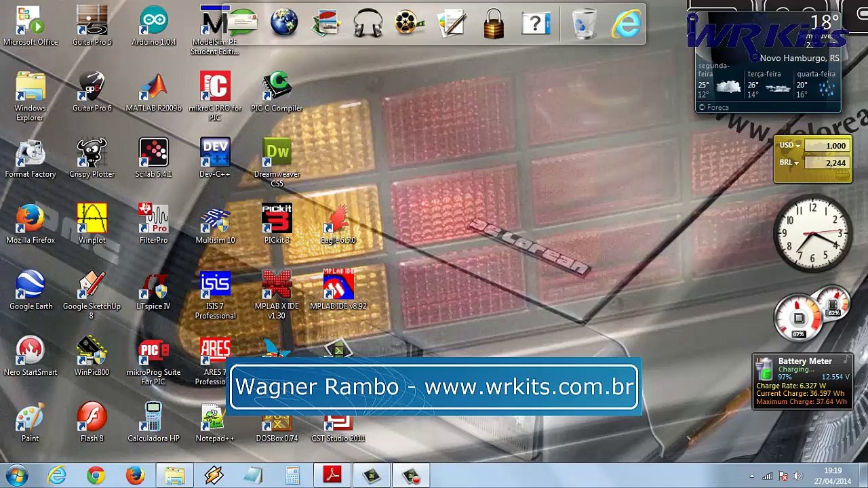Launch Notepad++ from the desktop
This screenshot has width=868, height=488.
215,422
